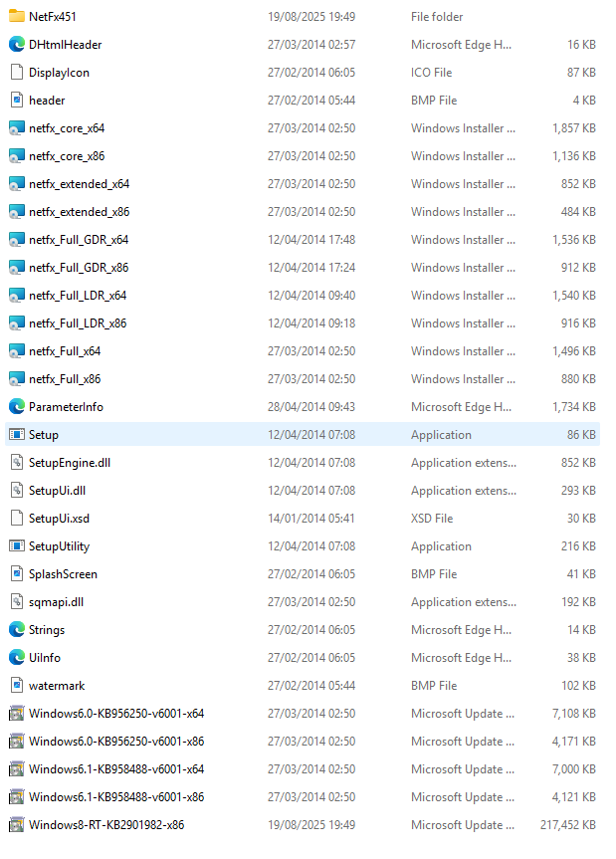Click the 1,734 KB size cell
The image size is (616, 859).
point(574,406)
